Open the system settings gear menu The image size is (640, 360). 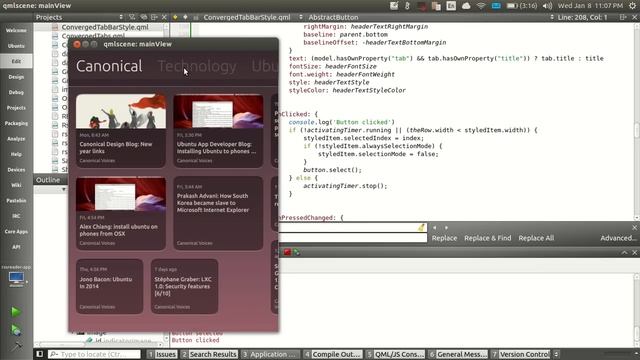coord(633,6)
